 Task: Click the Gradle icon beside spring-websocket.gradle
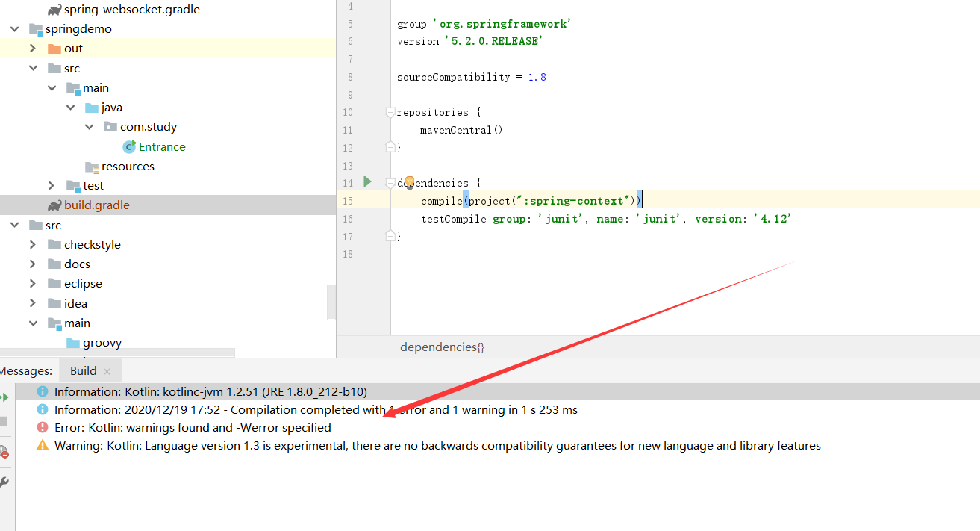point(55,9)
